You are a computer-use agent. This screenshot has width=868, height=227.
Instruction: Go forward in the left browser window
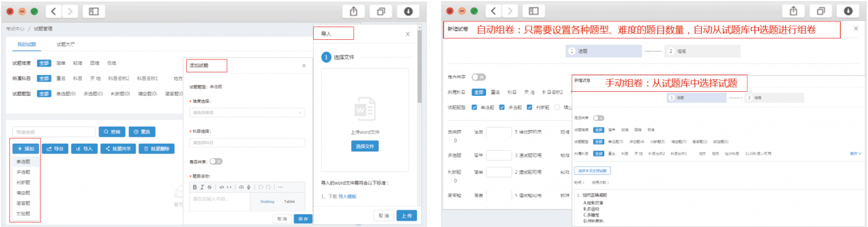point(70,11)
